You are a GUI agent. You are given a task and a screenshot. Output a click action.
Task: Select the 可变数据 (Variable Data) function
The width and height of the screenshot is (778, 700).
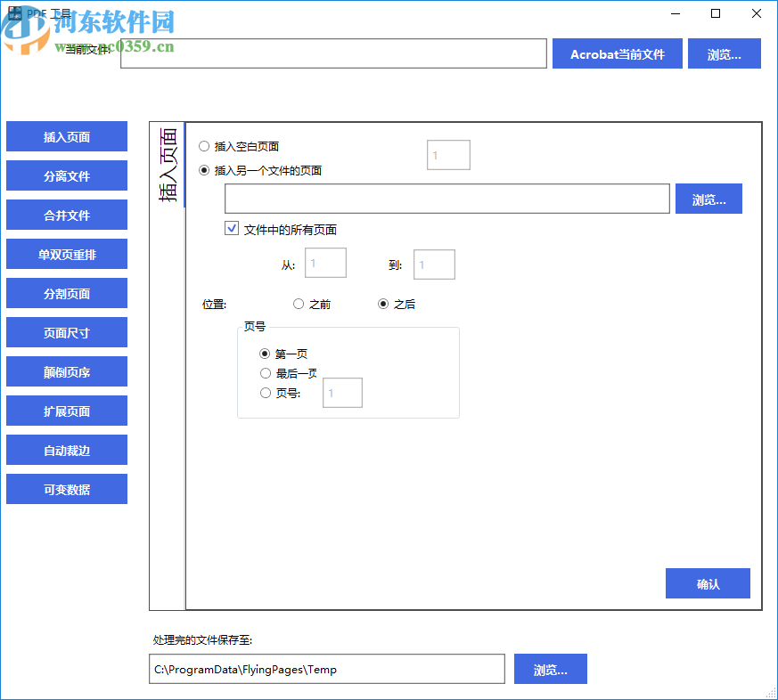[66, 489]
